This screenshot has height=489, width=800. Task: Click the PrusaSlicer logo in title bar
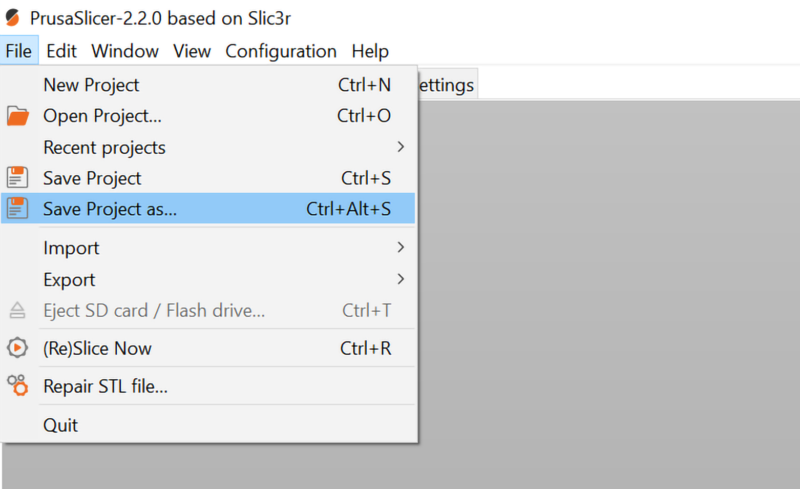12,18
